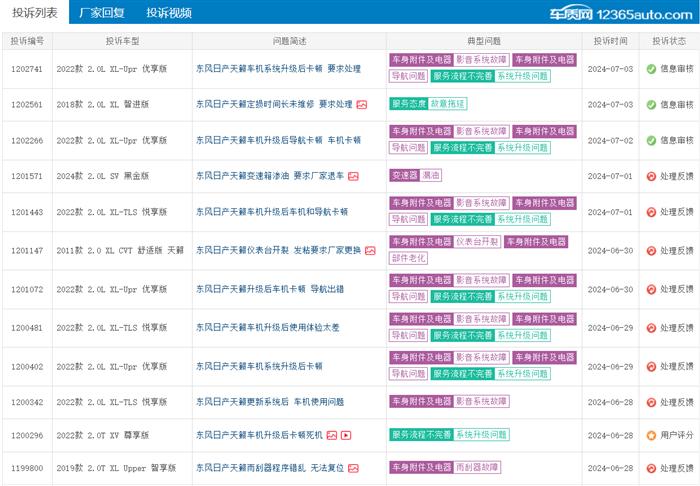Open the picture icon beside 变速箱渗油 complaint
The image size is (700, 486).
[x=353, y=176]
